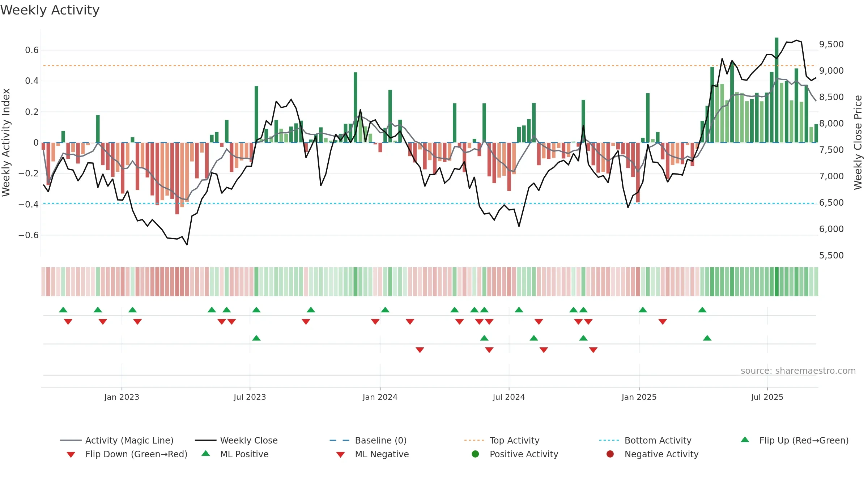The width and height of the screenshot is (868, 488).
Task: Click the first Flip Down red triangle marker
Action: click(68, 322)
